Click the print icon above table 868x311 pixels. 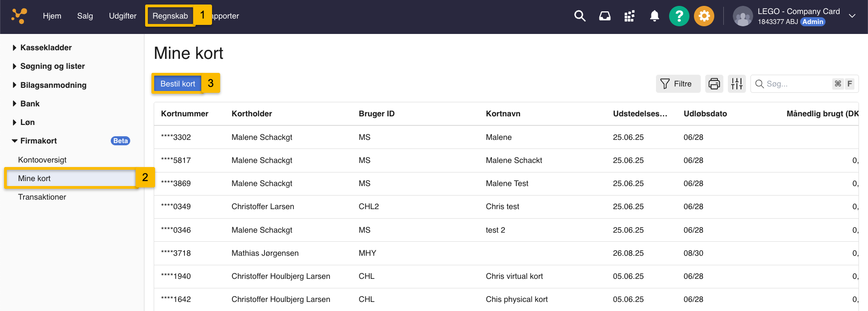click(x=714, y=84)
